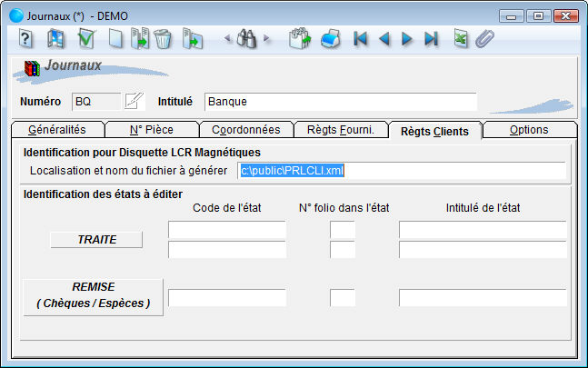This screenshot has height=368, width=588.
Task: Switch to the Généralités tab
Action: (x=57, y=130)
